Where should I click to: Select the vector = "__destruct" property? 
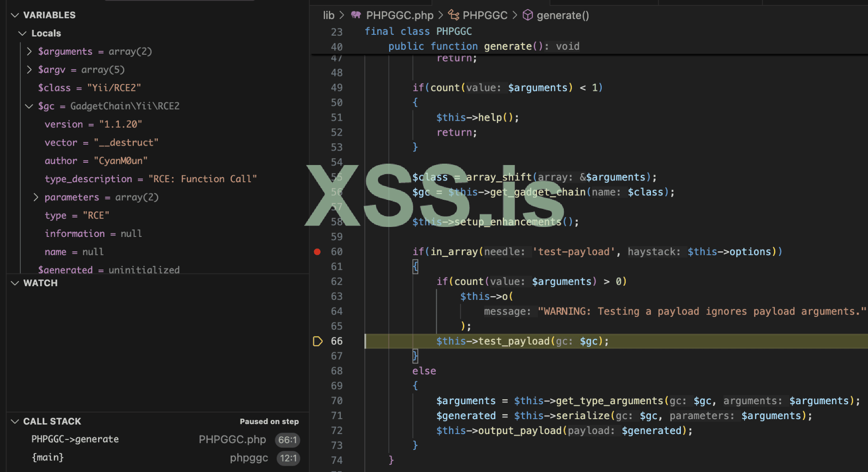[x=101, y=142]
